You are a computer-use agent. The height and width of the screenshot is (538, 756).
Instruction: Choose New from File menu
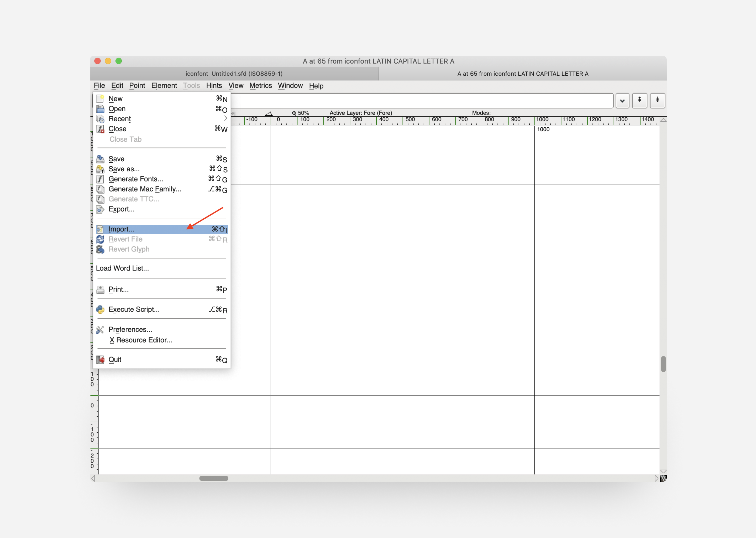point(161,99)
